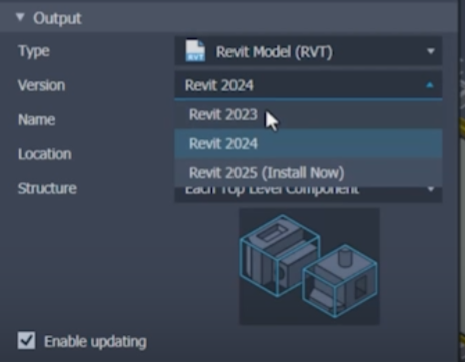
Task: Click the Structure label
Action: pos(47,188)
